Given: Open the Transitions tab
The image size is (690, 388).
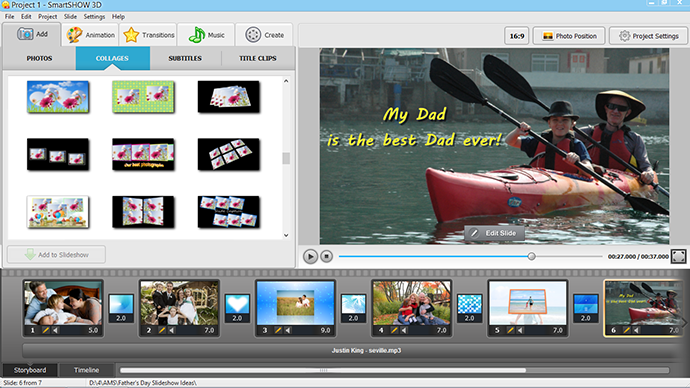Looking at the screenshot, I should pos(148,35).
